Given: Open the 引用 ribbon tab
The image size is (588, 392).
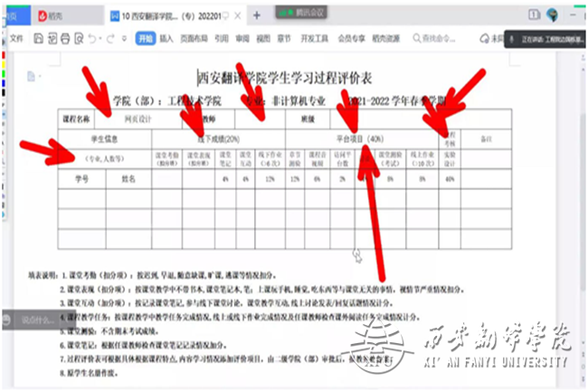Looking at the screenshot, I should pos(222,38).
